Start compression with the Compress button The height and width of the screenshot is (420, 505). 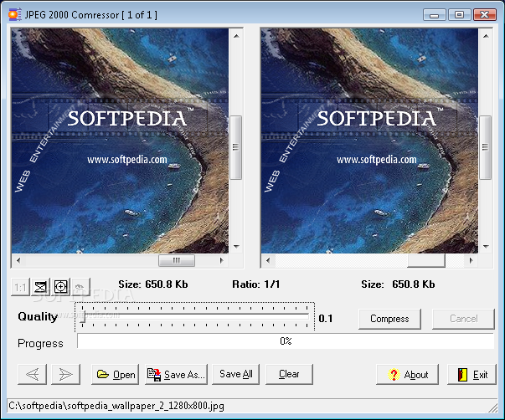pyautogui.click(x=389, y=319)
